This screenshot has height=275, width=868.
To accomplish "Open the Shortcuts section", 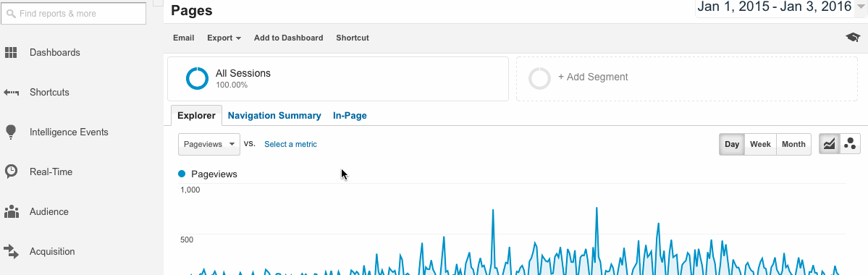I will point(49,93).
